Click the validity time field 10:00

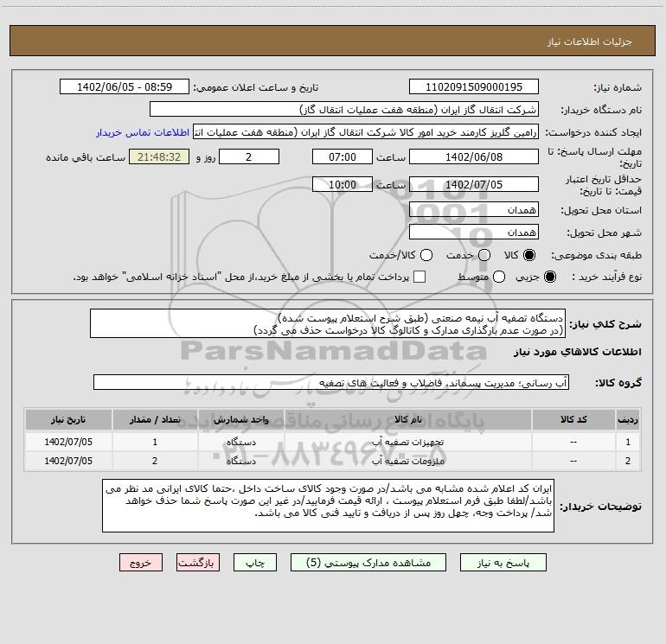[x=343, y=184]
